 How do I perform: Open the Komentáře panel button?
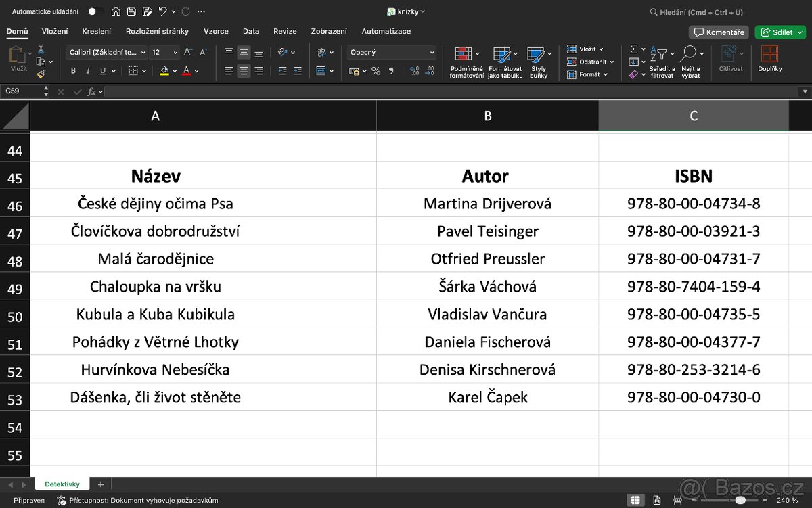coord(718,32)
